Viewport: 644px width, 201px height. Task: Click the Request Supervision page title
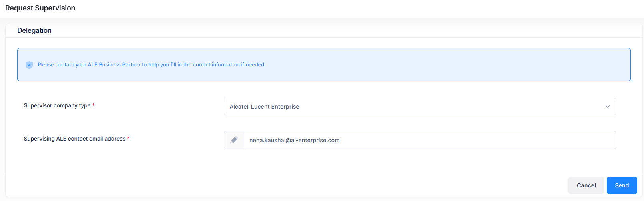click(40, 8)
